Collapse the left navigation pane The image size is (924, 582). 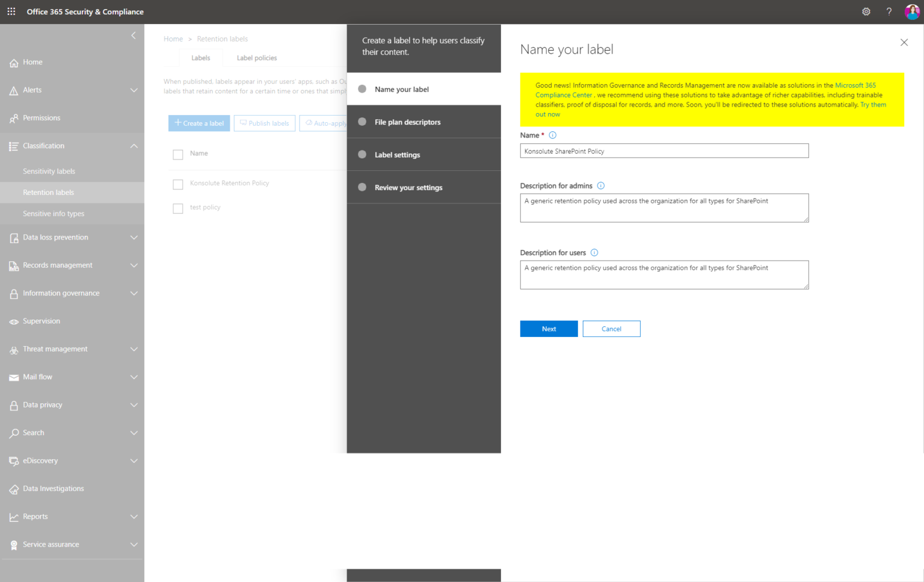(x=134, y=35)
